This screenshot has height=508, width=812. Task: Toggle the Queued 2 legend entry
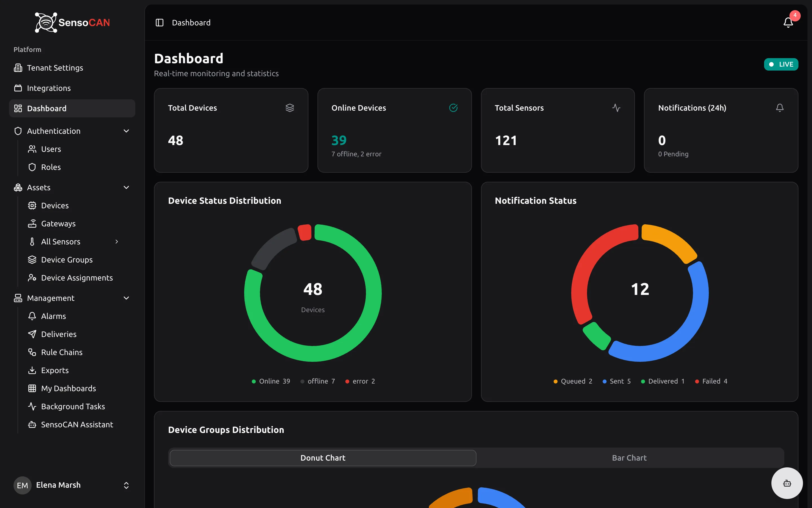pyautogui.click(x=573, y=381)
